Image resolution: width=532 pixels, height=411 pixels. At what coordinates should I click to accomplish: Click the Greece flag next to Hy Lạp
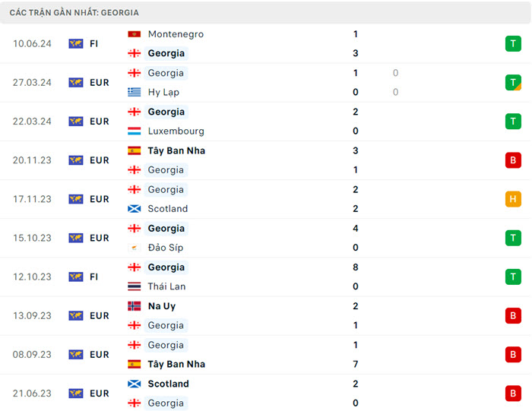point(135,92)
